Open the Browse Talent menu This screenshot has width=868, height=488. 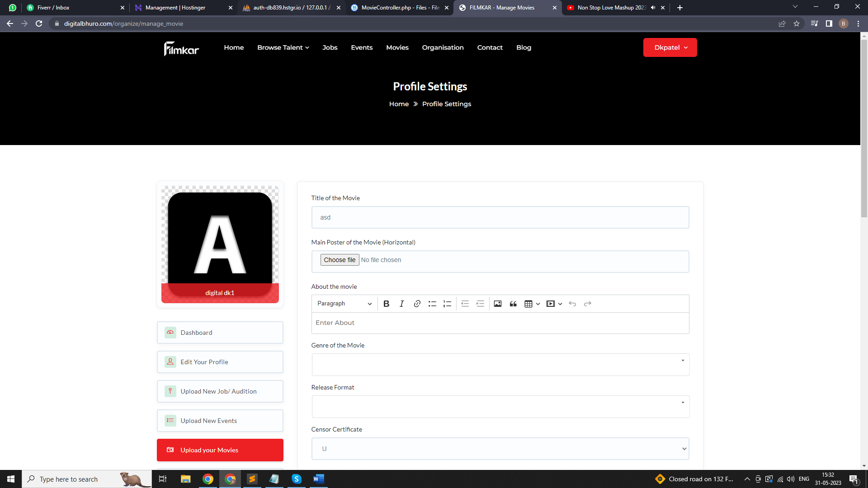click(283, 47)
